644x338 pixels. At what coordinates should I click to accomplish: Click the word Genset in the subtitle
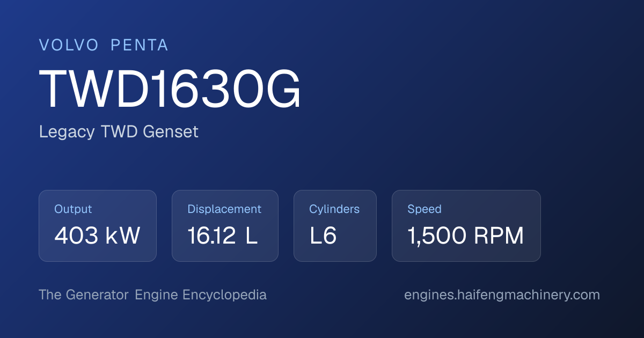pyautogui.click(x=171, y=132)
